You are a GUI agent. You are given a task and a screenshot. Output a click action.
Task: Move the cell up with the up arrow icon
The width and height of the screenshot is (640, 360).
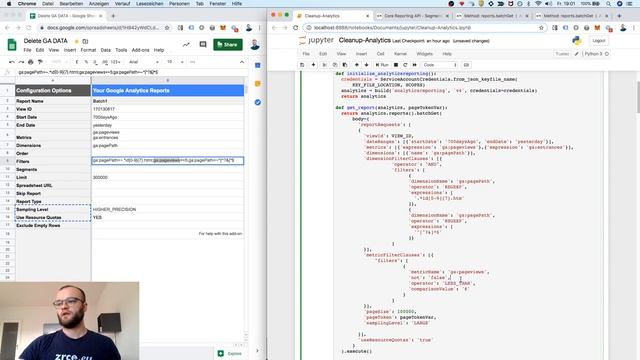pyautogui.click(x=357, y=65)
